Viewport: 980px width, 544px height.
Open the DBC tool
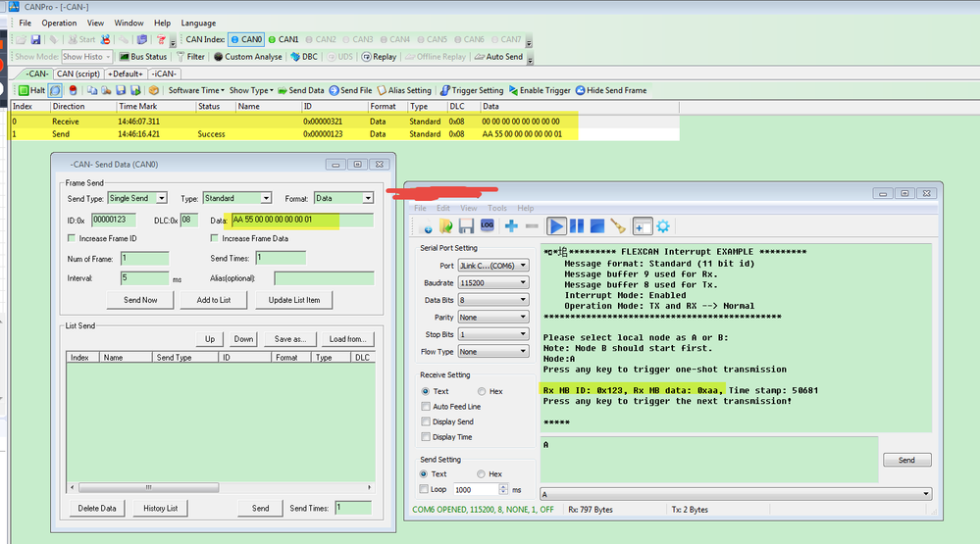(x=302, y=57)
